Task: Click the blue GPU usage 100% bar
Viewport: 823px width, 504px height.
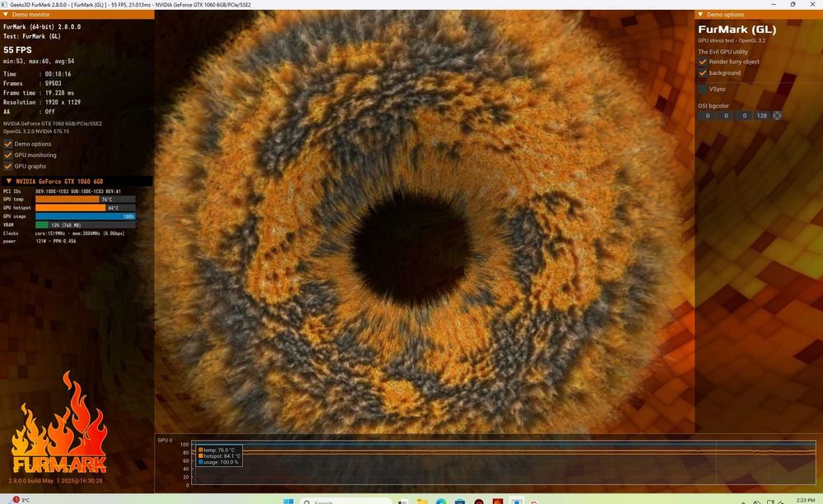Action: 86,216
